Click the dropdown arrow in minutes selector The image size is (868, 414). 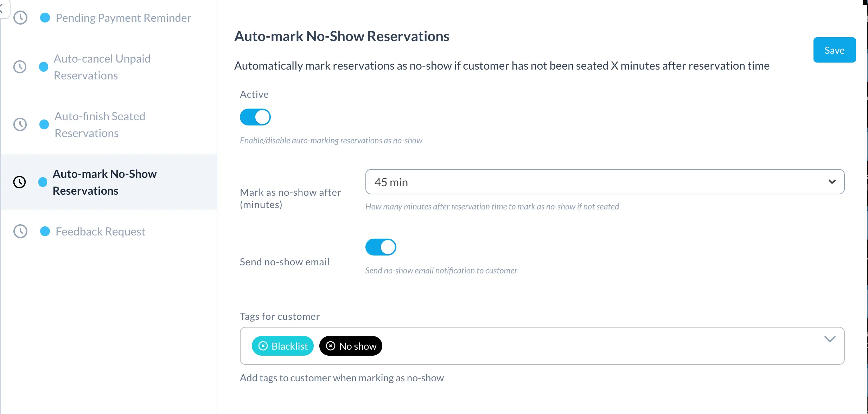(832, 182)
